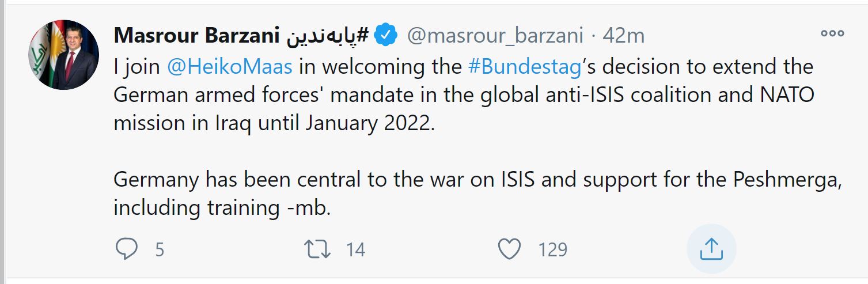
Task: Open the share tweet upload icon
Action: coord(711,249)
